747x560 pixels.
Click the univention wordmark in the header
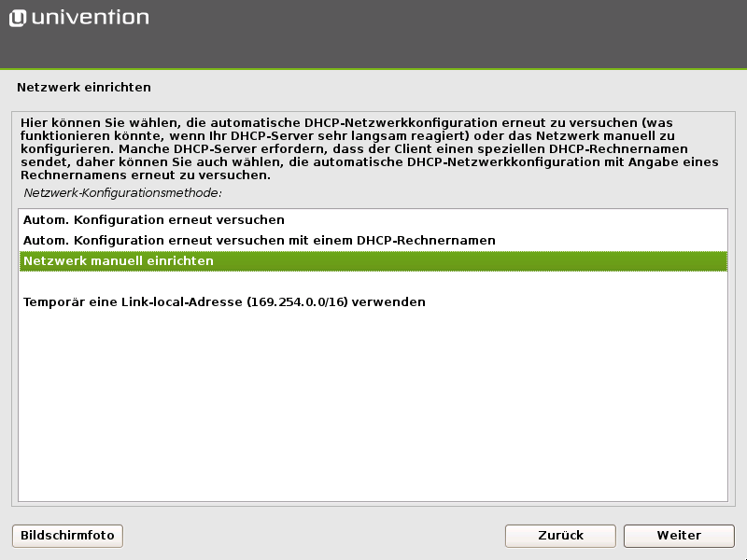[90, 18]
